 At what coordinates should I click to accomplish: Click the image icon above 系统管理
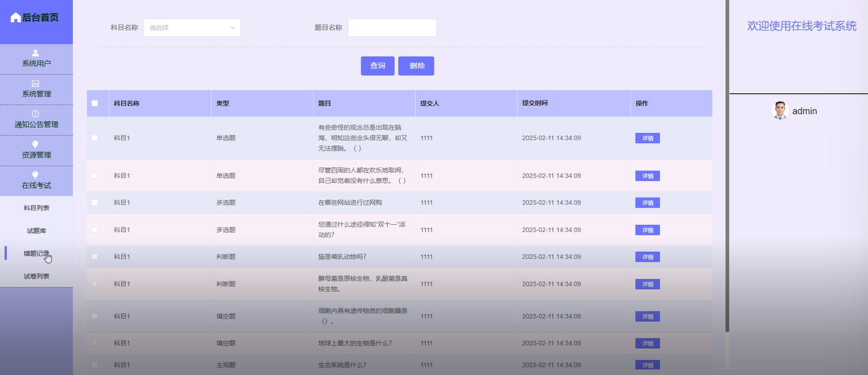(35, 83)
